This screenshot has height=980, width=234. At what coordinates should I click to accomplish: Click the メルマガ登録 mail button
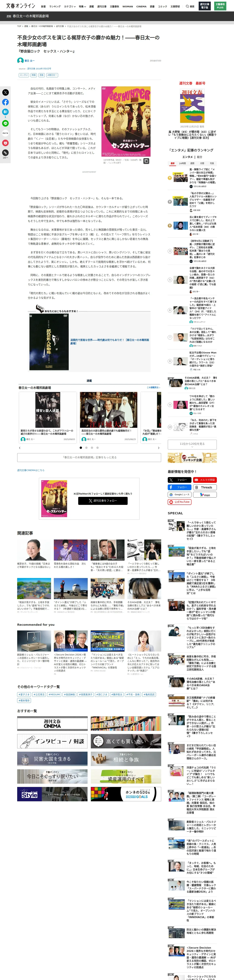(x=205, y=480)
